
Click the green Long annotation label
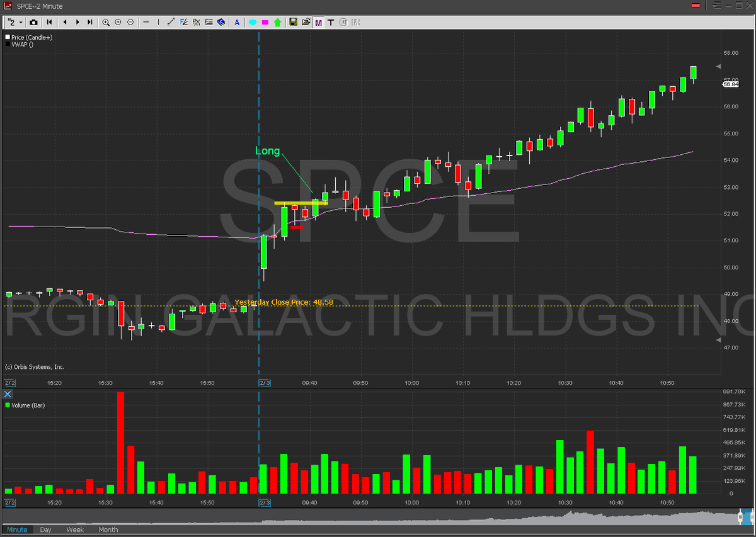[x=267, y=151]
